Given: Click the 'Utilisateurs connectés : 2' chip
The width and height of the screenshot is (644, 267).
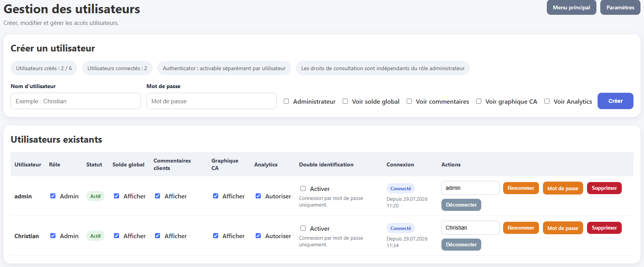Looking at the screenshot, I should tap(117, 68).
